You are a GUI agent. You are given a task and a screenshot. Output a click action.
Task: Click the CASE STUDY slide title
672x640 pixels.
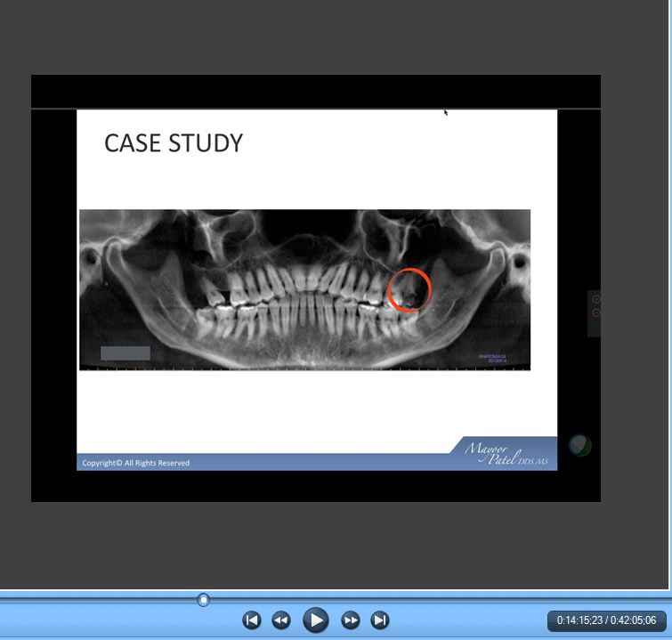[174, 143]
